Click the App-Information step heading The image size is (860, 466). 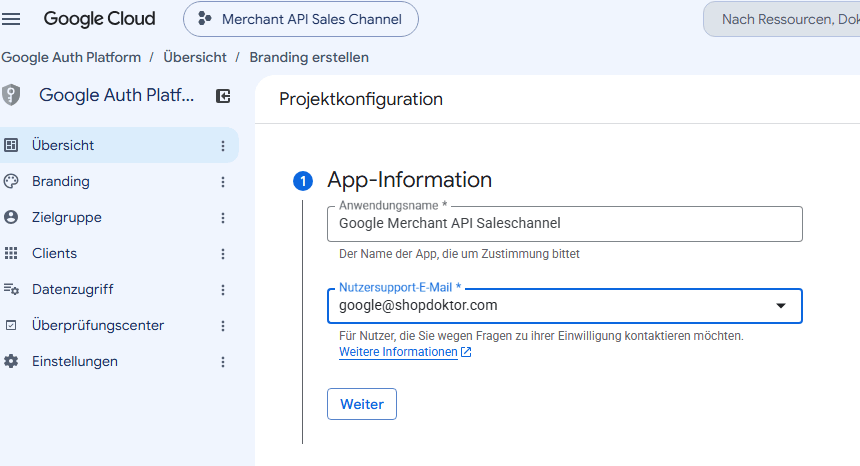(x=410, y=180)
